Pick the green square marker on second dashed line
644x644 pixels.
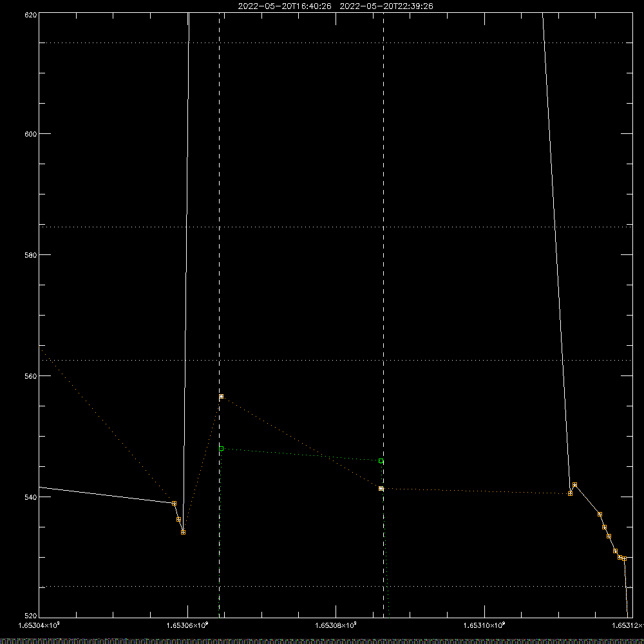pyautogui.click(x=381, y=461)
